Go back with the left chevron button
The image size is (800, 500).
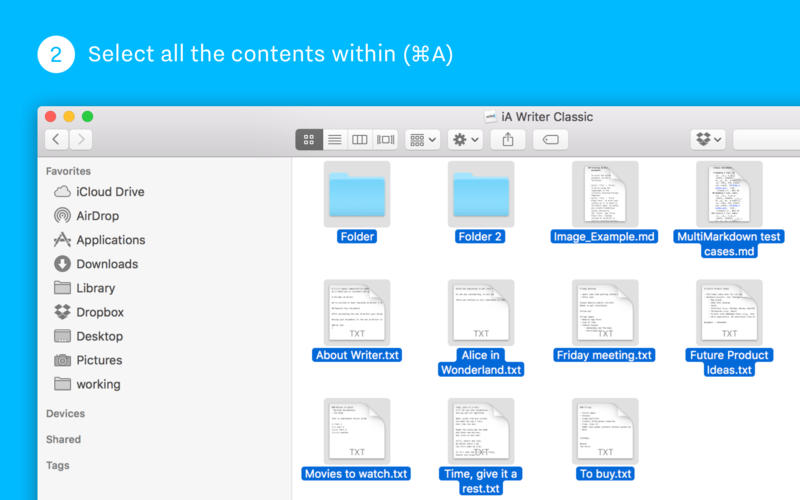pyautogui.click(x=57, y=139)
